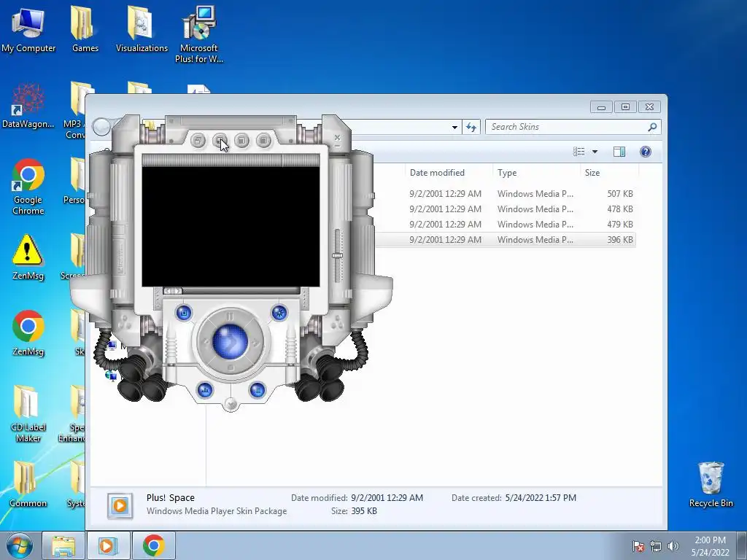This screenshot has height=560, width=747.
Task: Select the file row sized 478 KB
Action: tap(505, 209)
